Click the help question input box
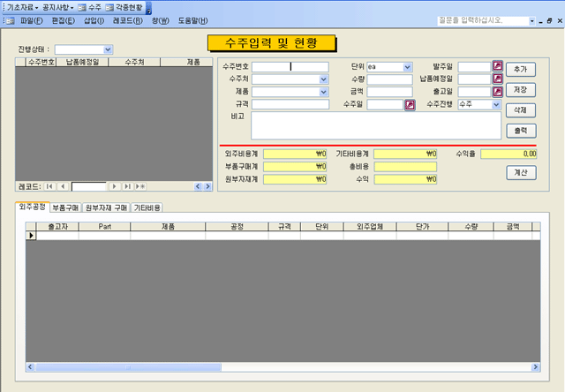 [483, 21]
